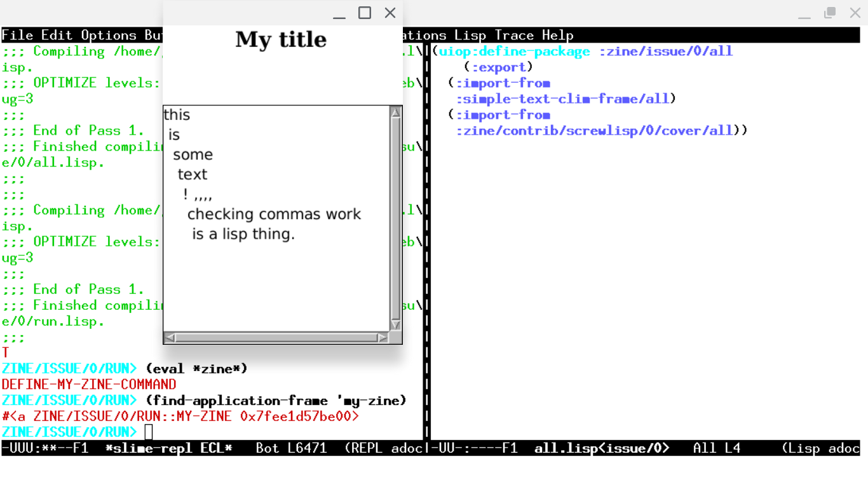This screenshot has width=868, height=487.
Task: Close the My title zine window
Action: [390, 13]
